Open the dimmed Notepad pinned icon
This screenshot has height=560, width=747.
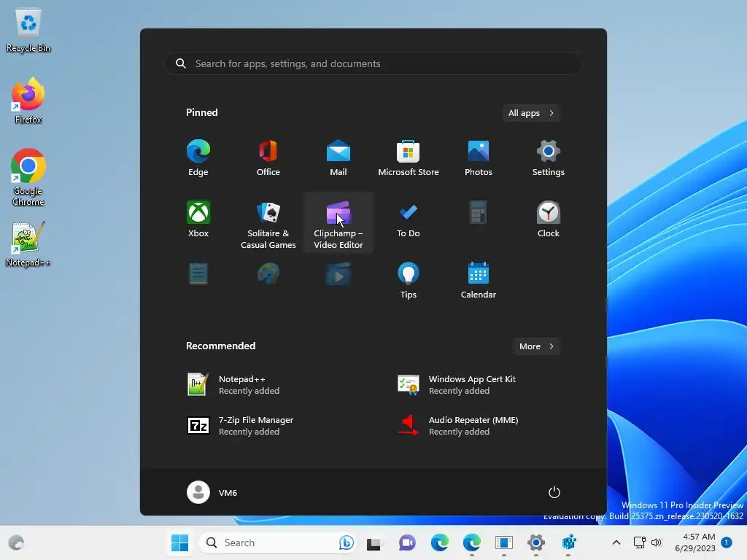(198, 274)
